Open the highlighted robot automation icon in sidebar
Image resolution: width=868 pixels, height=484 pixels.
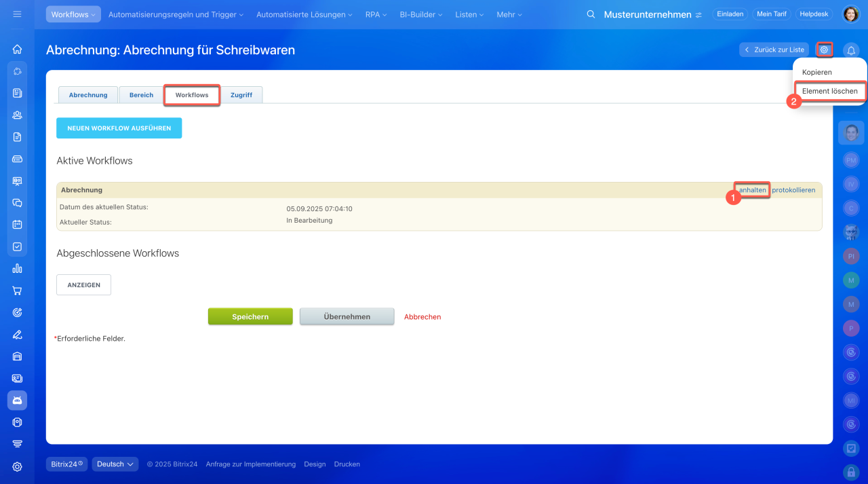click(17, 401)
